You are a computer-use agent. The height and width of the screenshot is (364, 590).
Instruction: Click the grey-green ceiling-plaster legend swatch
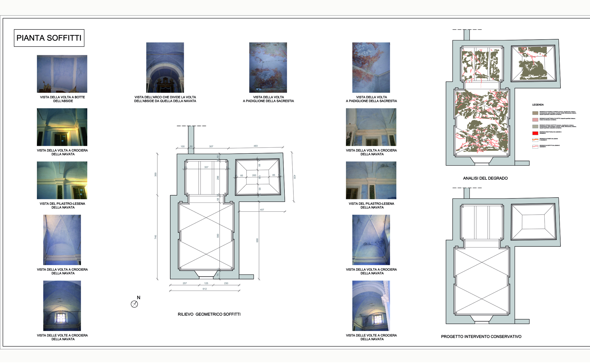[x=535, y=126]
